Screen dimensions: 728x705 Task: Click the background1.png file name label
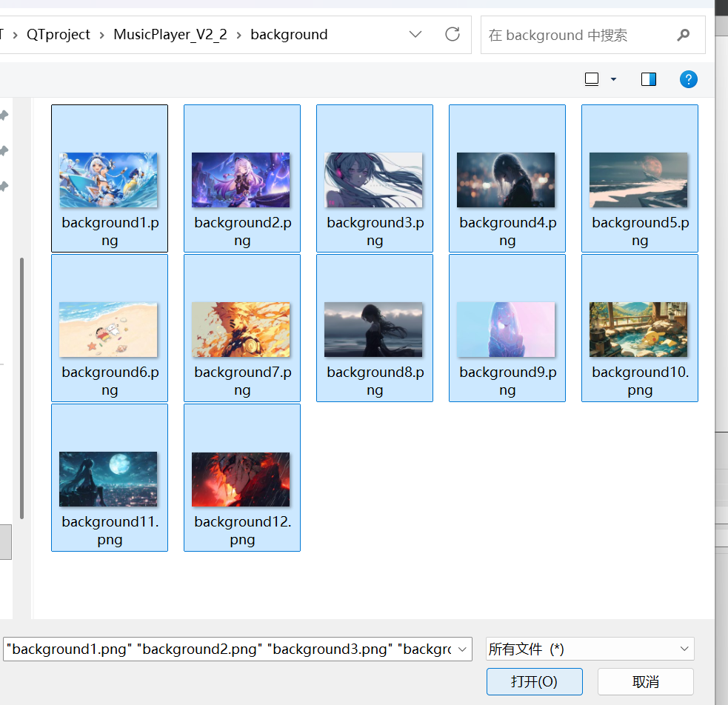click(x=110, y=232)
